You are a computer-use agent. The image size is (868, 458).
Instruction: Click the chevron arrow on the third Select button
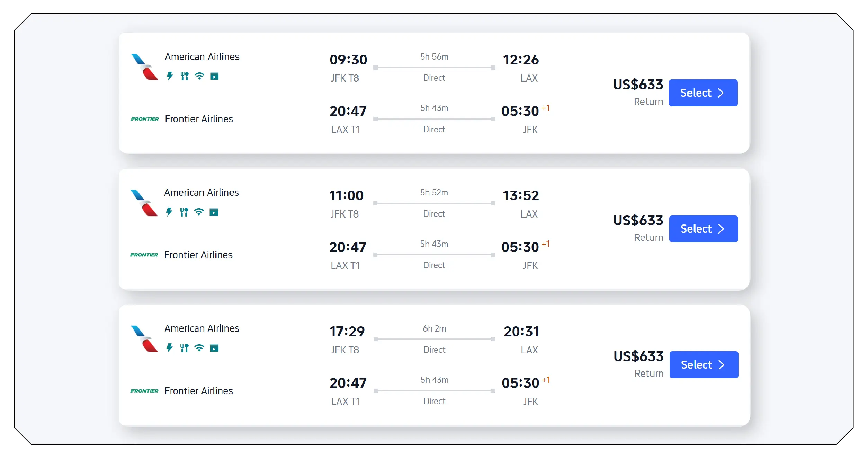pyautogui.click(x=722, y=364)
